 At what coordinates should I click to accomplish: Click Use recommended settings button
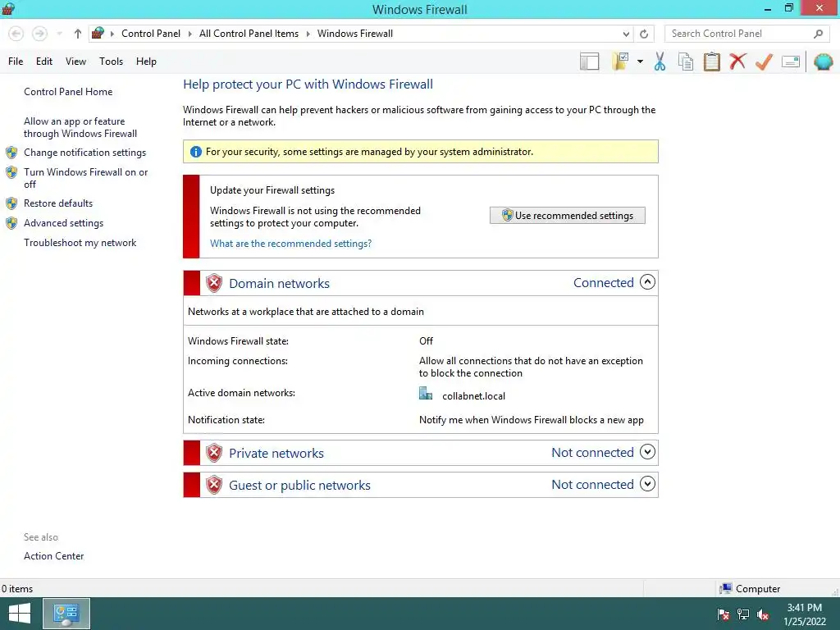(568, 216)
